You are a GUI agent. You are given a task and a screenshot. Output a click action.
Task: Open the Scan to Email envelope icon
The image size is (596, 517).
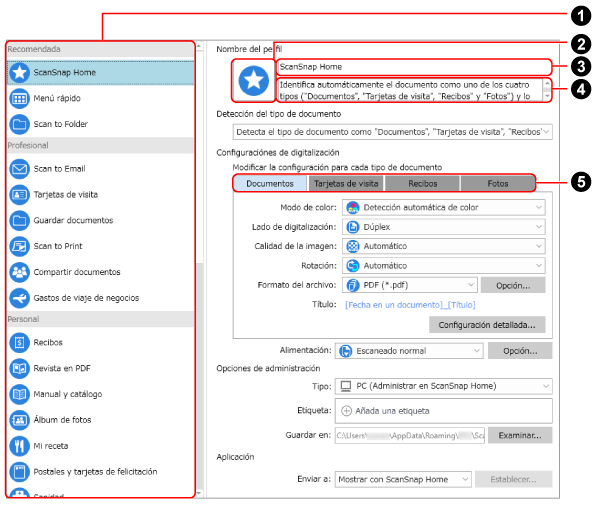point(19,169)
